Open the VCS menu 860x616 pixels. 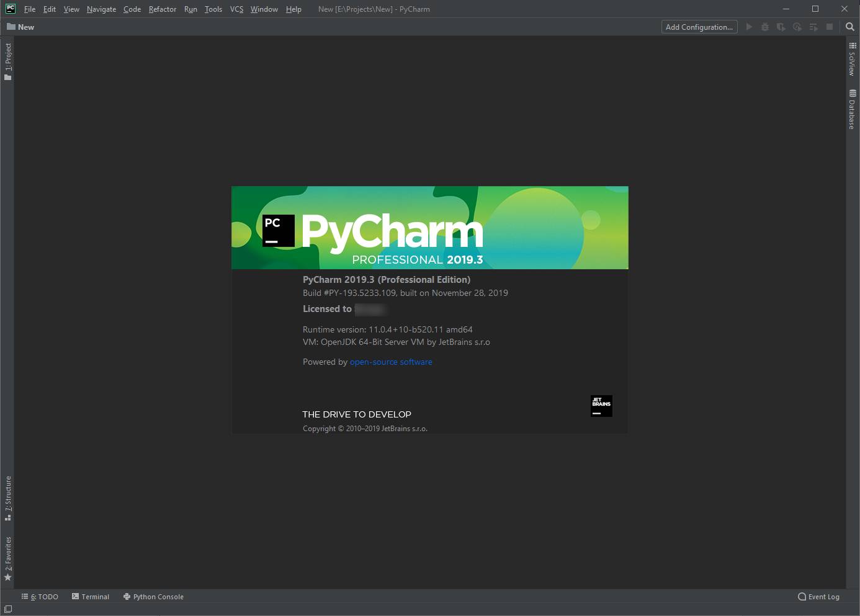[x=236, y=9]
